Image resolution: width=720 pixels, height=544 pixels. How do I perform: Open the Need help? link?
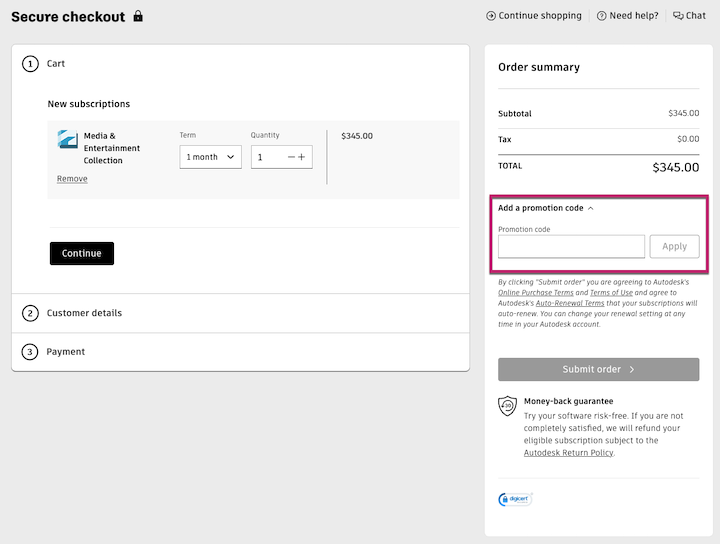[x=628, y=16]
